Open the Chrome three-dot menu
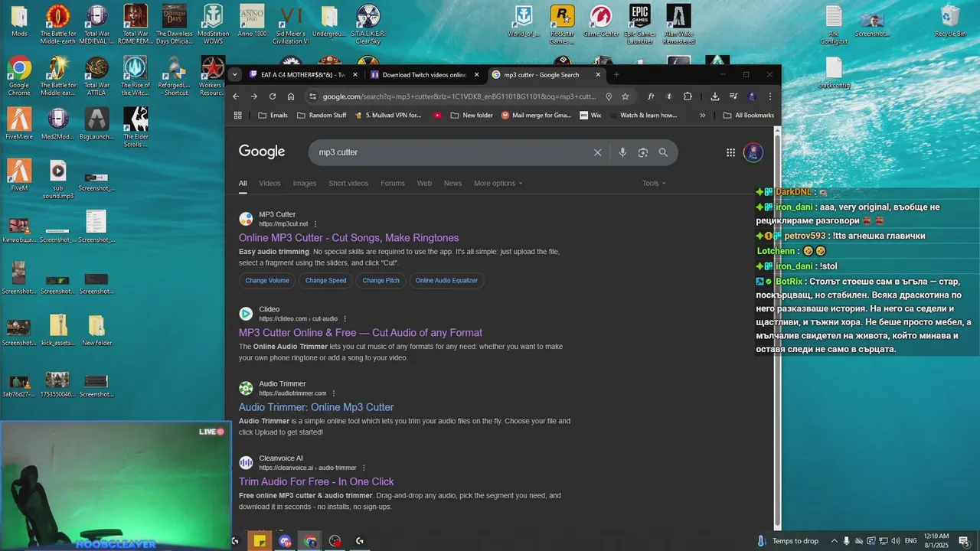 click(x=769, y=96)
